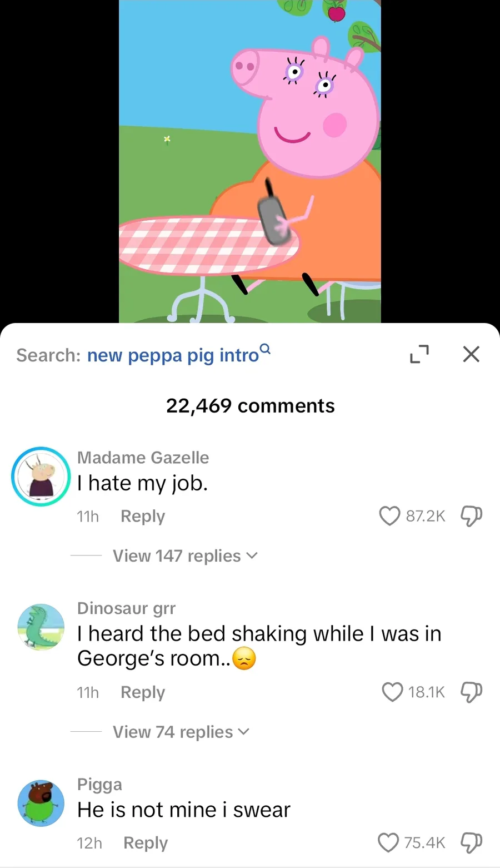Dislike the Dinosaur grr comment
This screenshot has width=500, height=868.
(x=471, y=692)
